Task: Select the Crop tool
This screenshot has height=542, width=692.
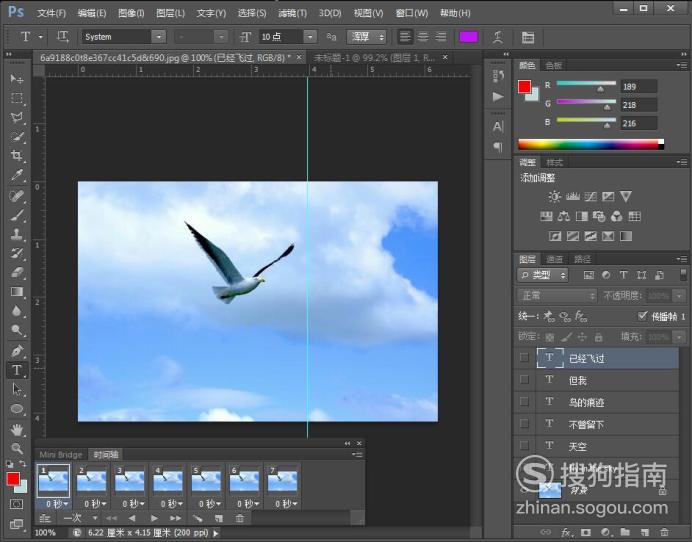Action: 17,155
